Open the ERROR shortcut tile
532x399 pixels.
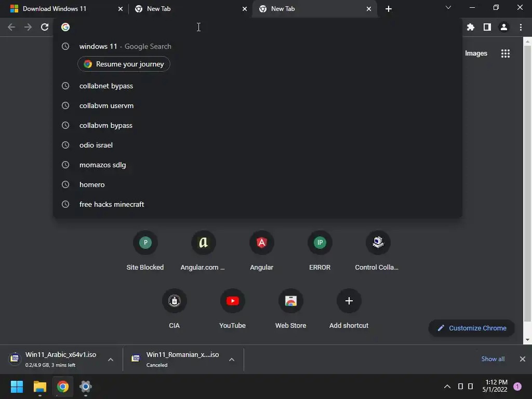[320, 251]
